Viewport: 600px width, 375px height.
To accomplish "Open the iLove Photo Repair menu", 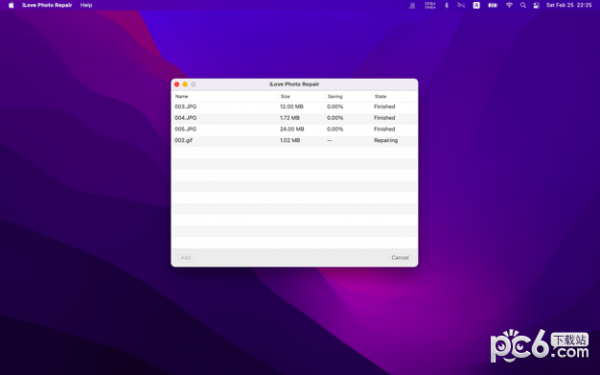I will coord(47,5).
